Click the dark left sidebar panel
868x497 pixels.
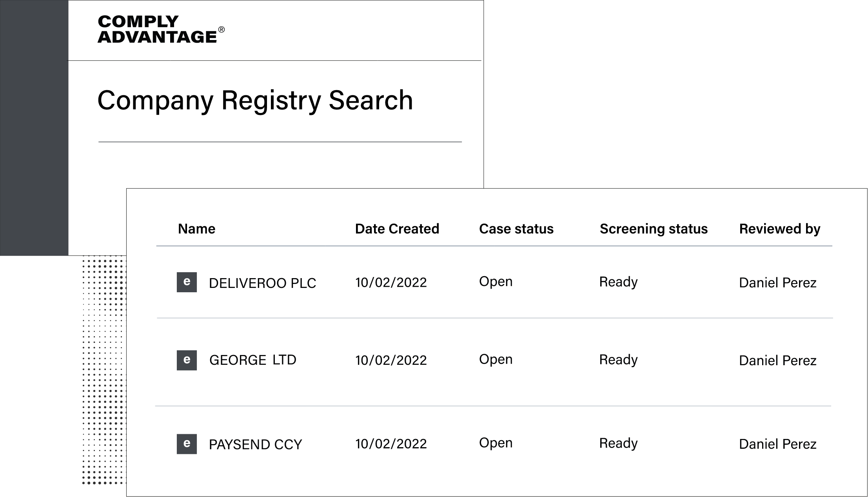(34, 127)
